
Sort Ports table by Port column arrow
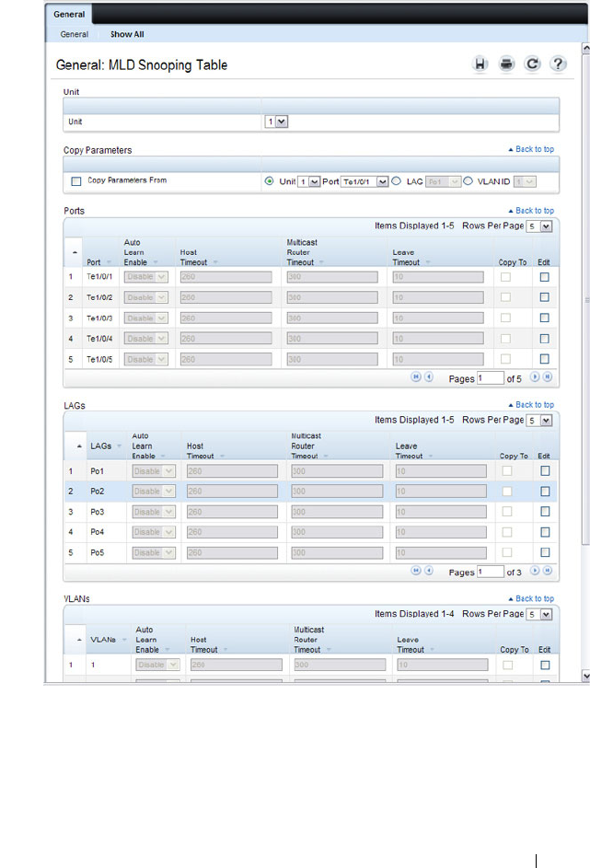point(109,262)
